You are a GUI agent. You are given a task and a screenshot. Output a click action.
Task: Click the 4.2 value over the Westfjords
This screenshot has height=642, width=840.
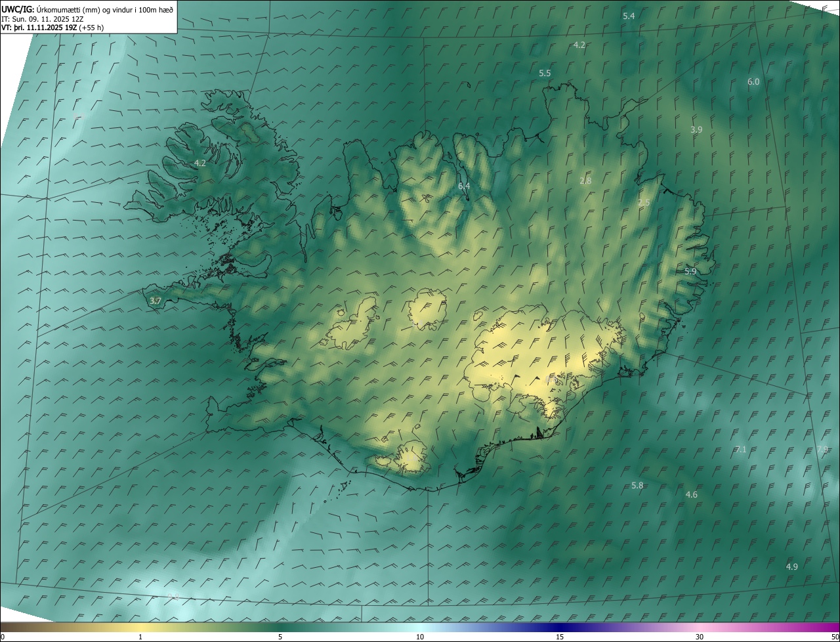click(200, 163)
